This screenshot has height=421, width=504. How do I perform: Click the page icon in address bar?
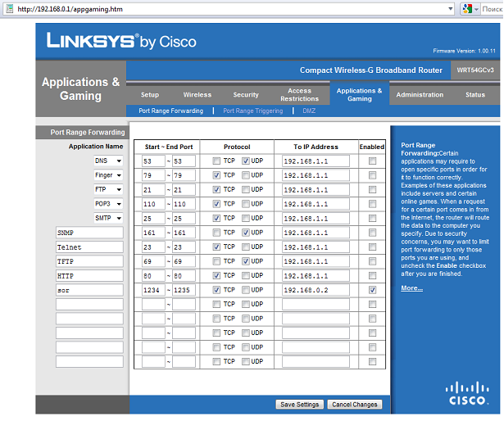coord(10,9)
